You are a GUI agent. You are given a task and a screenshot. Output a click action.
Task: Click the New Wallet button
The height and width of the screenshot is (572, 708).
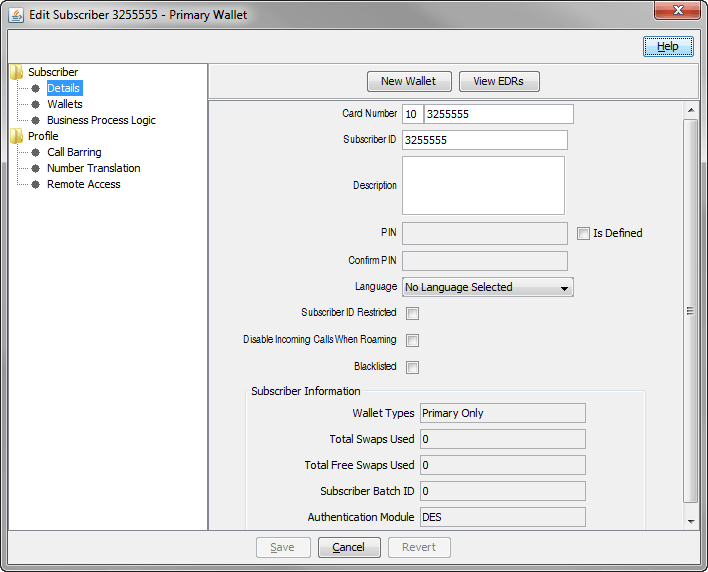coord(409,81)
